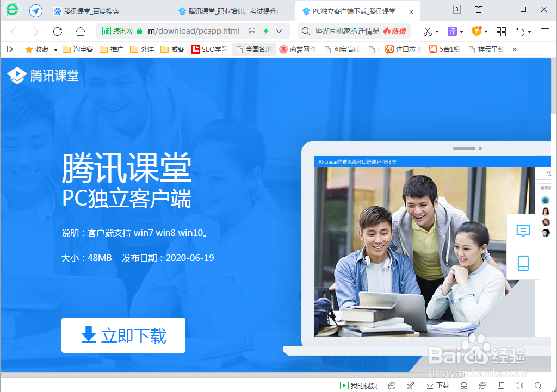Go back with the back arrow
Screen dimensions: 557x392
[x=14, y=32]
